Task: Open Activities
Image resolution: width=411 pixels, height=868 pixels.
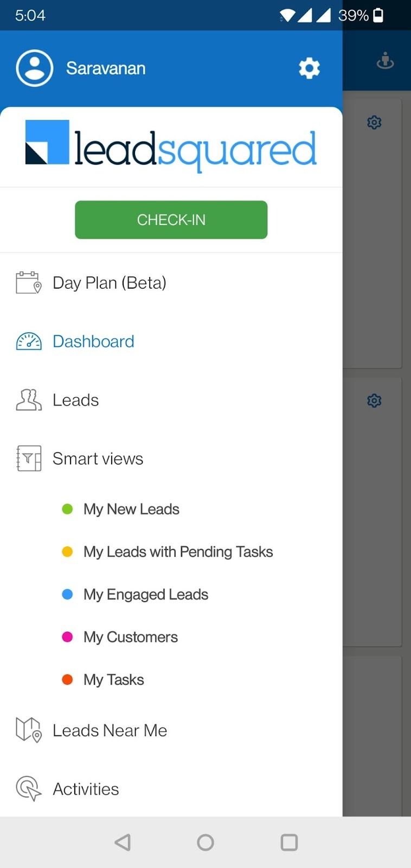Action: click(x=86, y=789)
